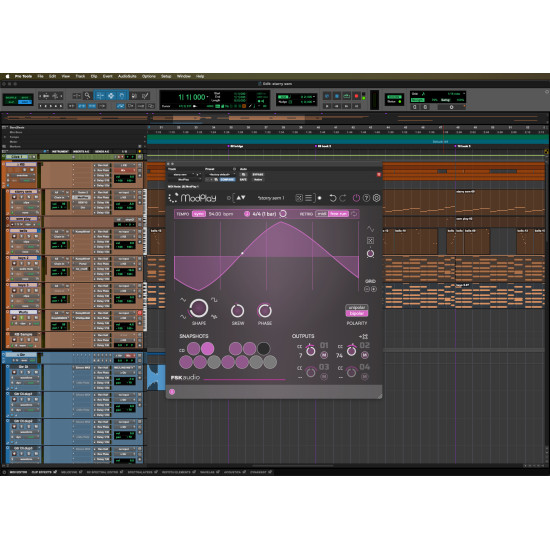
Task: Open the ModPlay help question-mark icon
Action: pyautogui.click(x=366, y=198)
